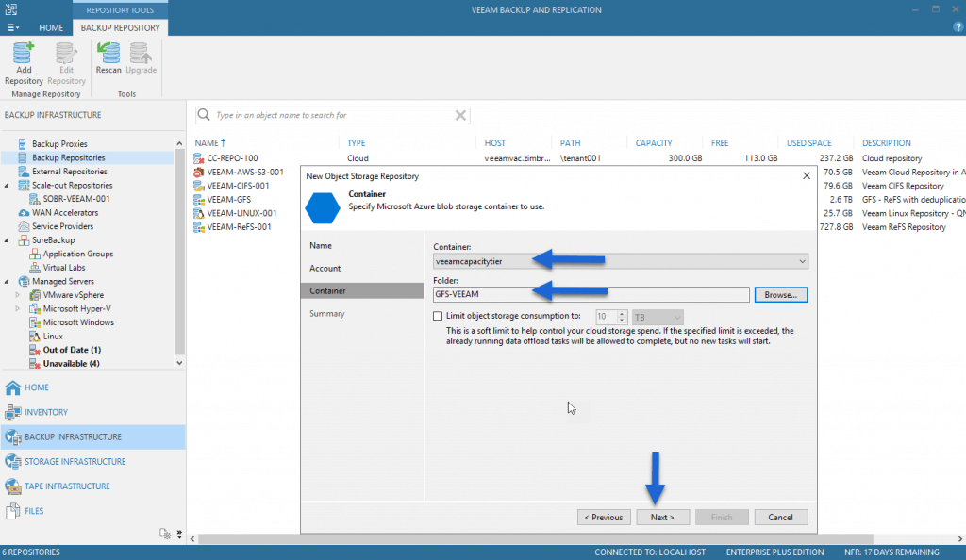Go to the Name wizard step

pos(321,245)
